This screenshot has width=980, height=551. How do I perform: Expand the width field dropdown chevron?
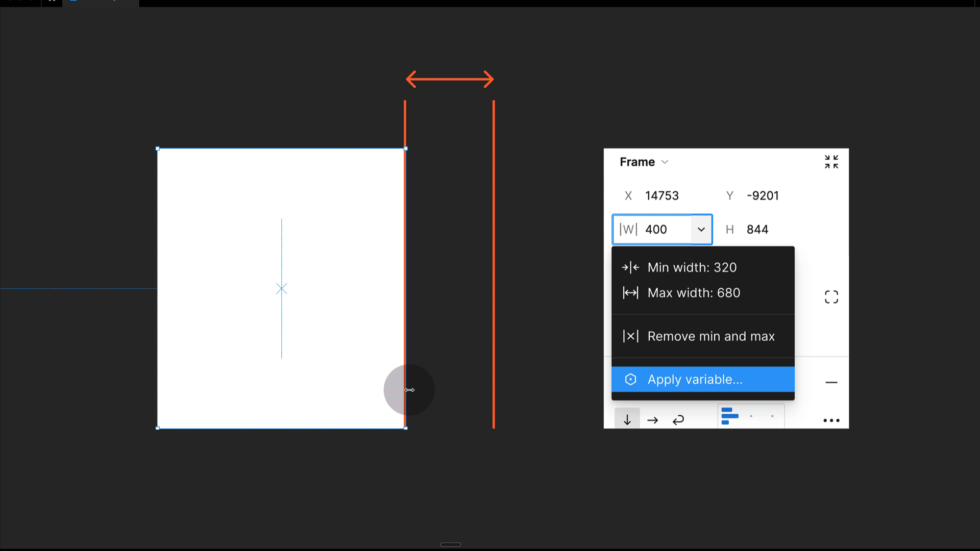[x=701, y=230]
